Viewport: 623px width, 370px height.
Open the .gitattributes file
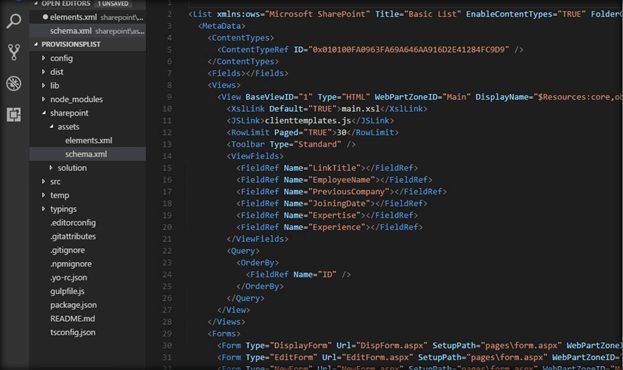(73, 236)
